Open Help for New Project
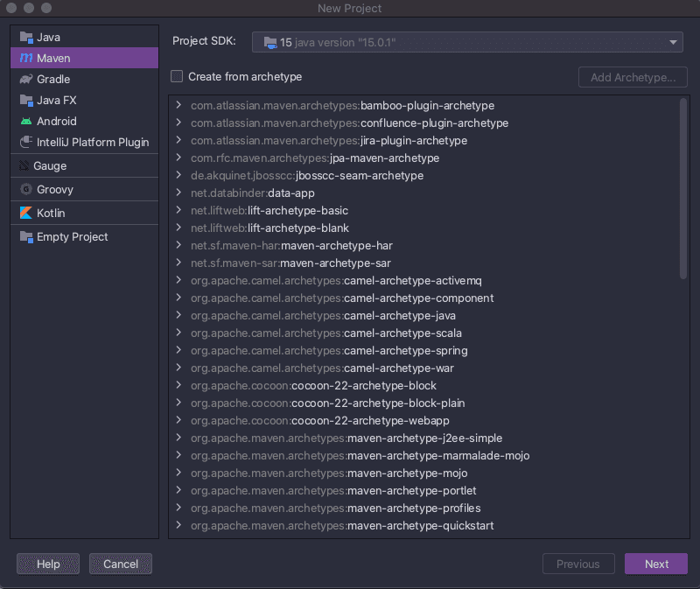Viewport: 700px width, 589px height. click(x=48, y=564)
